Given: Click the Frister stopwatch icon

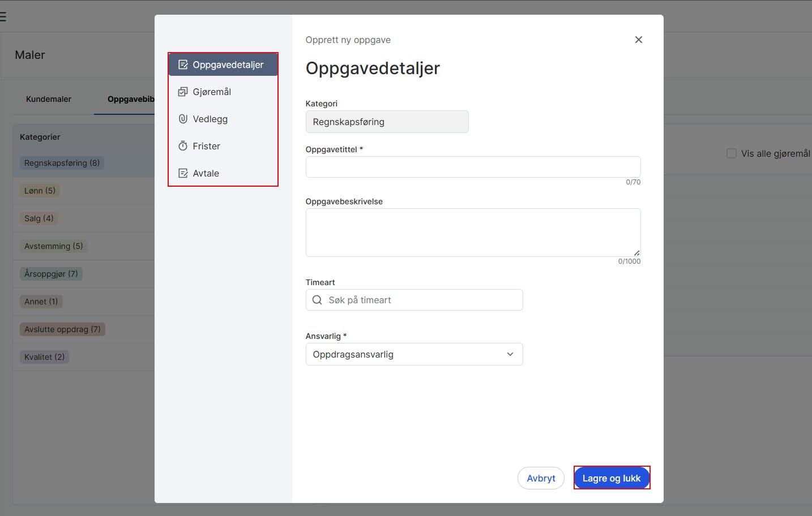Looking at the screenshot, I should (183, 146).
